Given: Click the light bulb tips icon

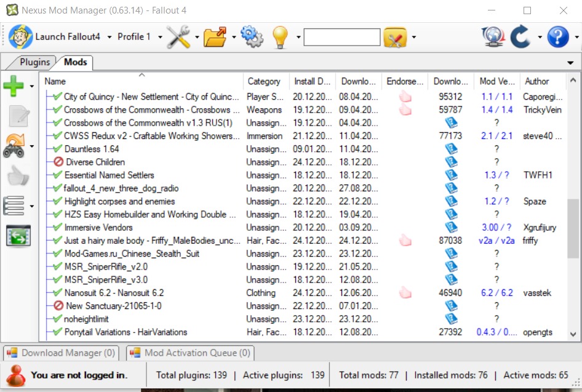Looking at the screenshot, I should pyautogui.click(x=281, y=37).
